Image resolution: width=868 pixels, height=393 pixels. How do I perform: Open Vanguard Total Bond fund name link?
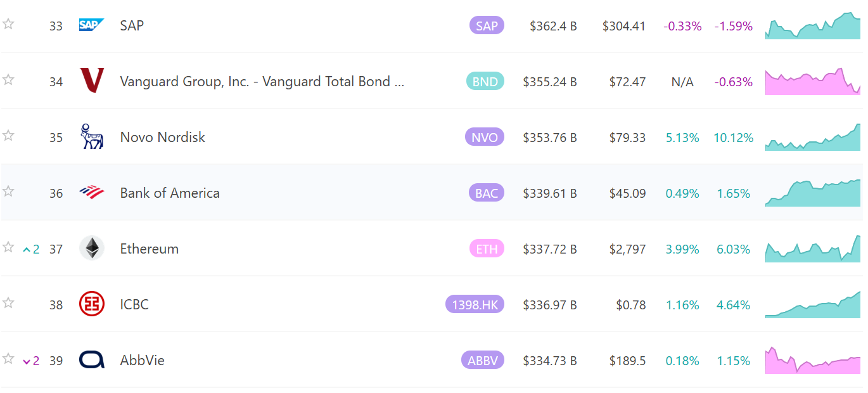pos(262,82)
